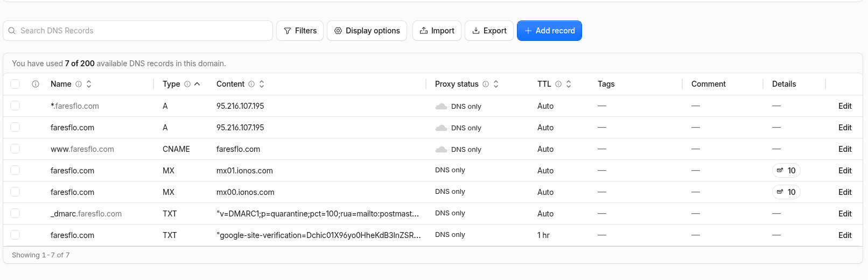The width and height of the screenshot is (868, 280).
Task: Edit the mx01.ionos.com MX record
Action: (x=845, y=171)
